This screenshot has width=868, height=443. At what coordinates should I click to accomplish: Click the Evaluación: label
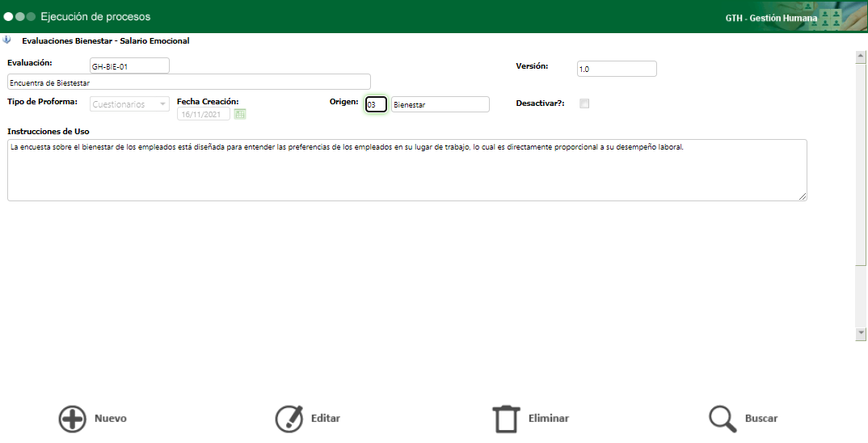(30, 62)
